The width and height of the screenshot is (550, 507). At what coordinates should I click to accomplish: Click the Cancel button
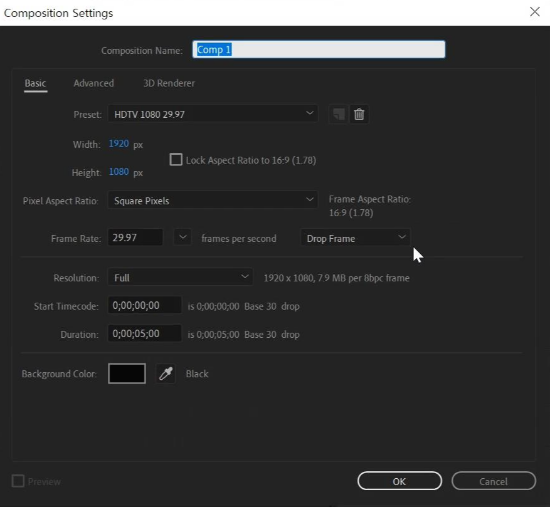(x=493, y=481)
